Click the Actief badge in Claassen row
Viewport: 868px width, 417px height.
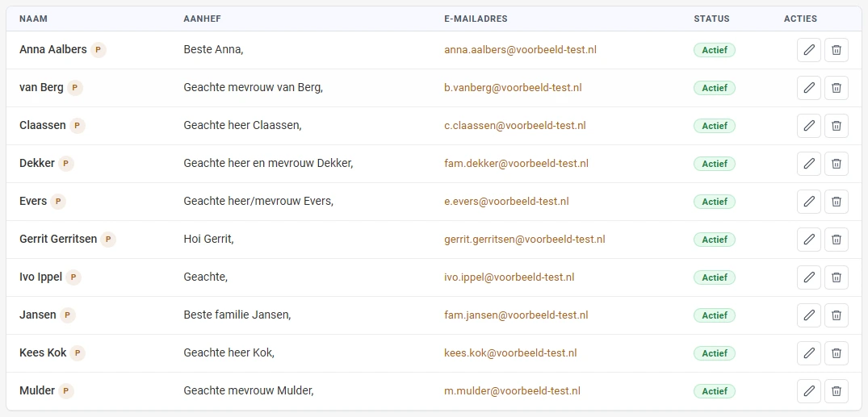[715, 126]
